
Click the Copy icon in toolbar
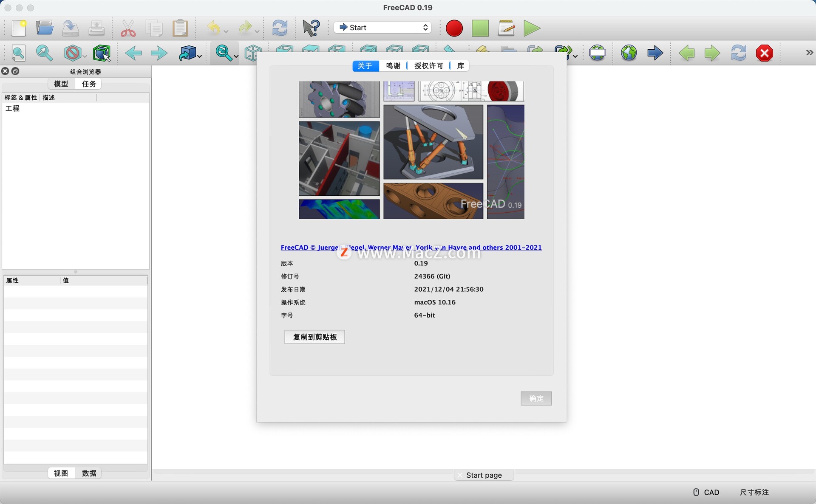point(154,28)
